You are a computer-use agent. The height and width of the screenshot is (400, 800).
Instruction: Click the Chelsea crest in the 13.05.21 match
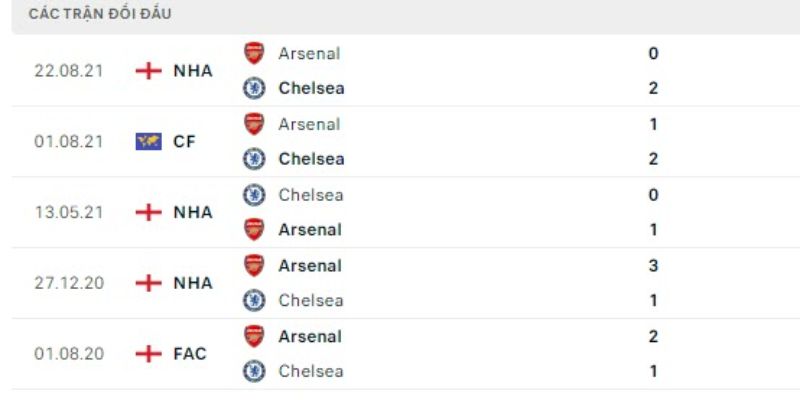click(255, 195)
